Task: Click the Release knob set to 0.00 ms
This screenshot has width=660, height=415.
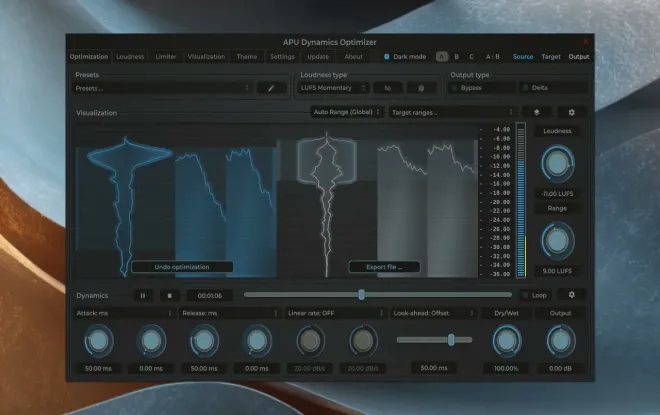Action: click(257, 341)
